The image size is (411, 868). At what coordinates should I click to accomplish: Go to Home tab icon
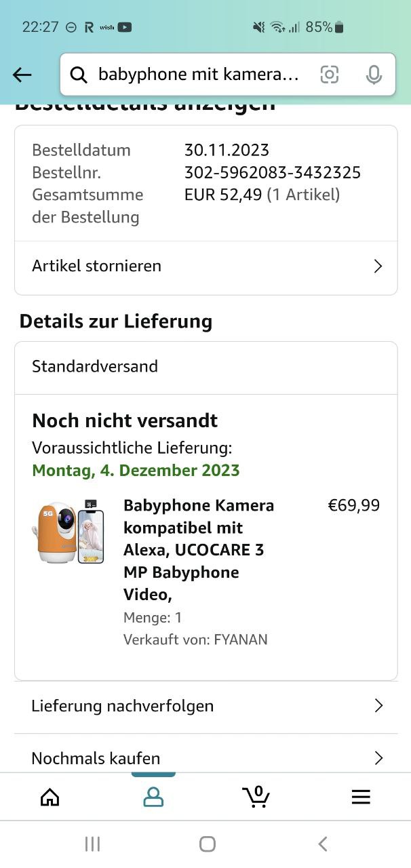click(50, 797)
